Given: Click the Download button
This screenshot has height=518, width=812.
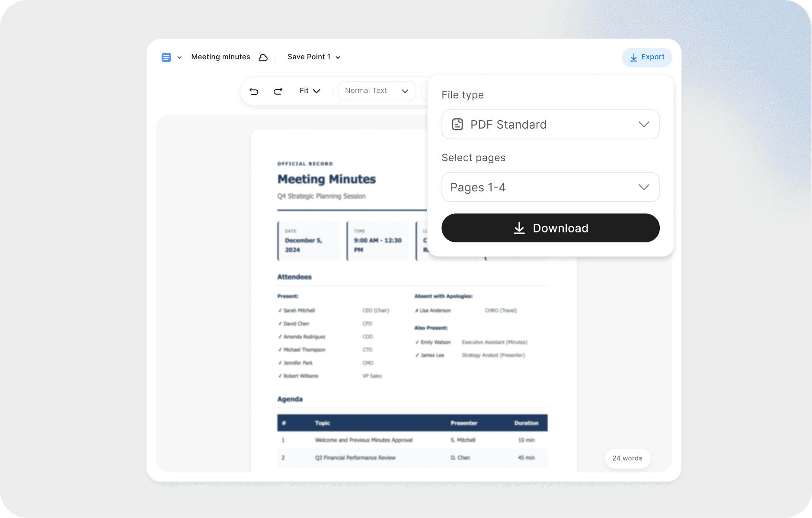Looking at the screenshot, I should click(550, 228).
